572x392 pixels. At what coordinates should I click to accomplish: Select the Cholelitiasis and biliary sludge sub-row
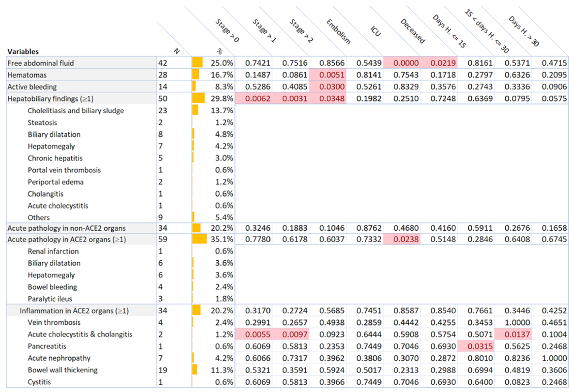(x=75, y=110)
